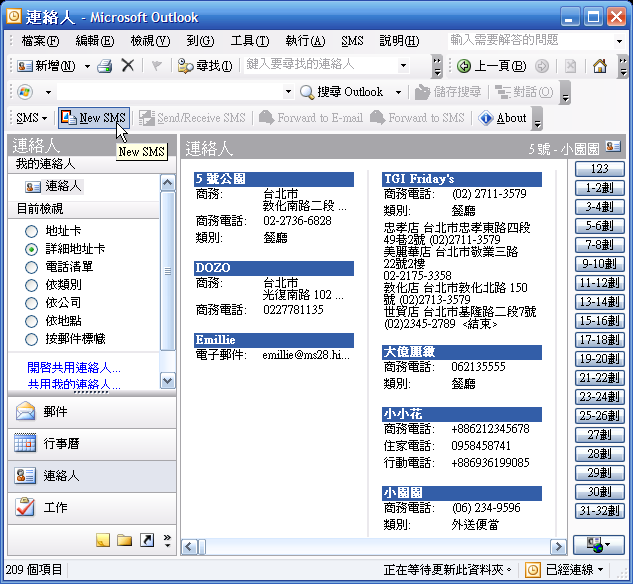Click Forward to E-mail icon

tap(266, 118)
